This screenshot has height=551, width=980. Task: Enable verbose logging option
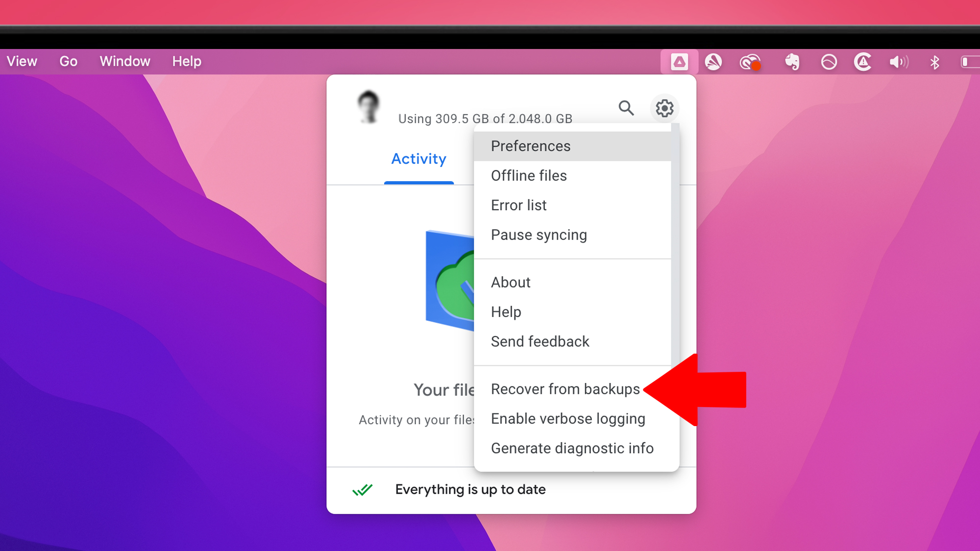click(x=567, y=418)
